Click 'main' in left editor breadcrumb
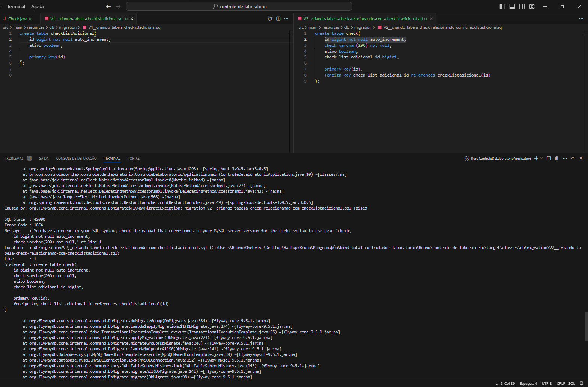This screenshot has height=387, width=588. (x=18, y=27)
